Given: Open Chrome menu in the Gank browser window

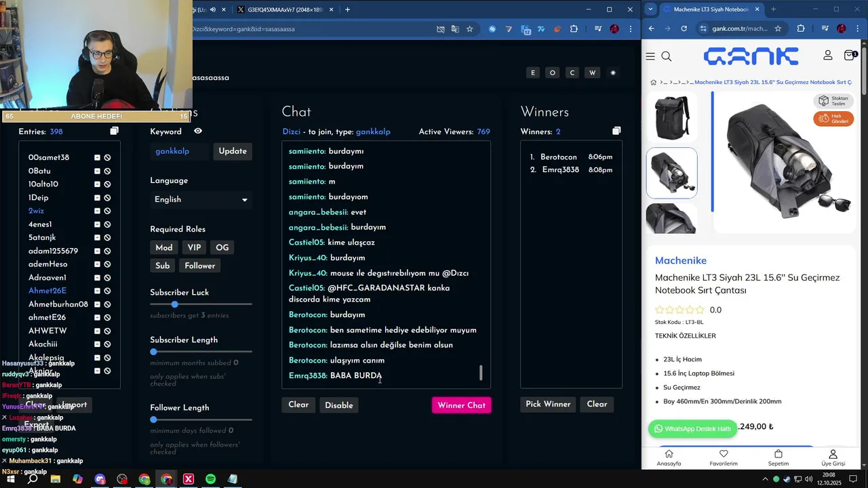Looking at the screenshot, I should pos(858,28).
